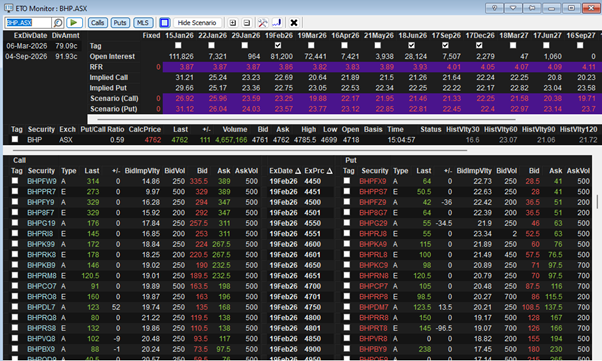Untick the 17Dec26 expiry Tag checkbox

click(479, 45)
